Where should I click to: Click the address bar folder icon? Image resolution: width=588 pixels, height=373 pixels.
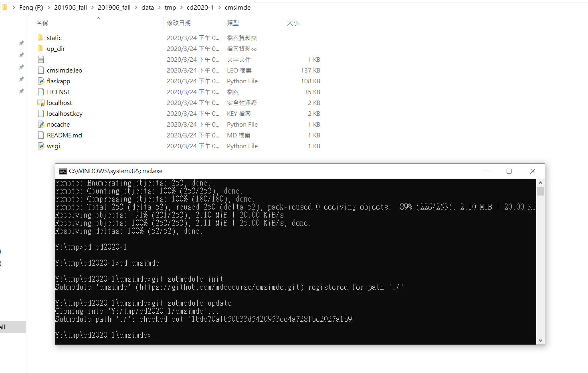point(5,7)
